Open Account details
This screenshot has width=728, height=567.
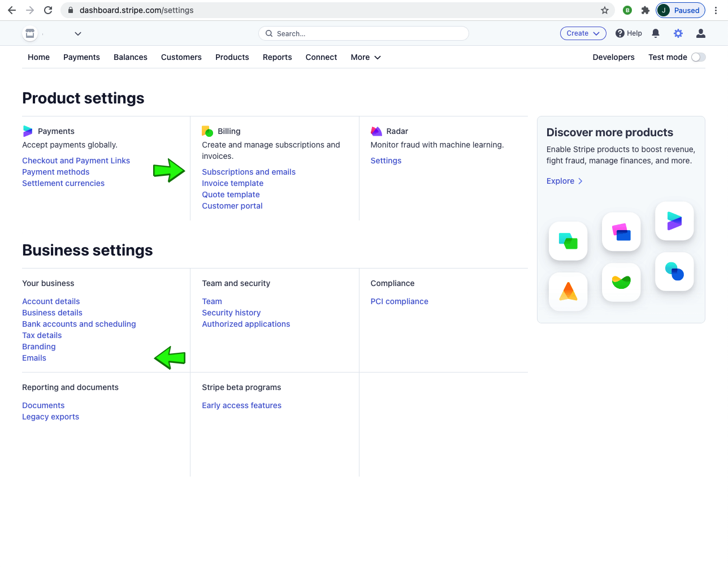pyautogui.click(x=51, y=301)
